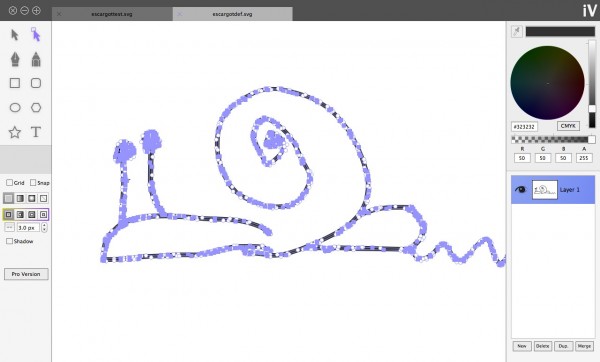Image resolution: width=600 pixels, height=362 pixels.
Task: Select the purple node edit arrow tool
Action: coord(36,34)
